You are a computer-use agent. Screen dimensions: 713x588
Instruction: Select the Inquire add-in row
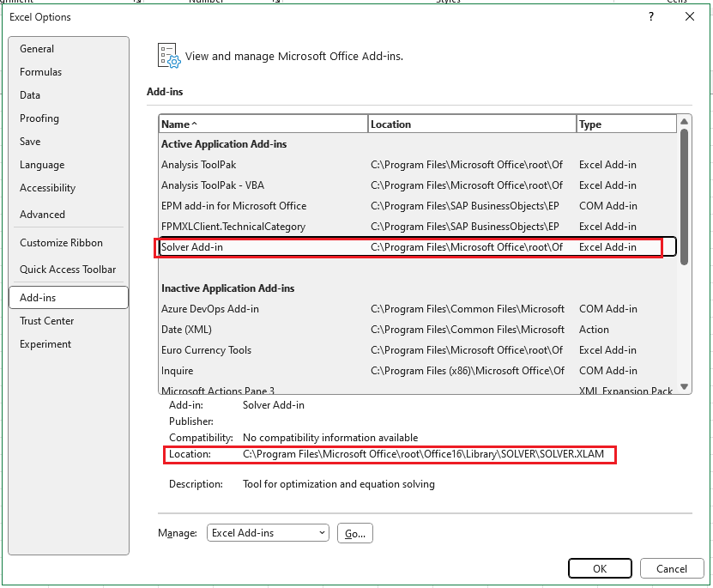click(418, 371)
